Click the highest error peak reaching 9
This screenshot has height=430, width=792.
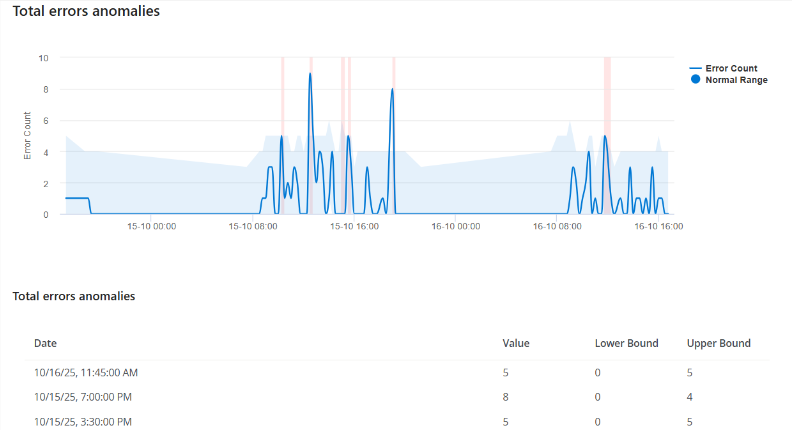(311, 74)
